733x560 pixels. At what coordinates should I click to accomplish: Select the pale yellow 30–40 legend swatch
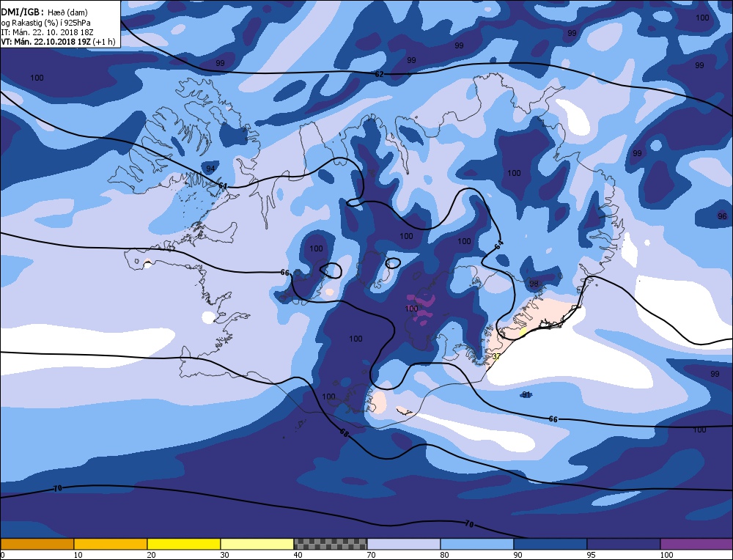point(257,544)
